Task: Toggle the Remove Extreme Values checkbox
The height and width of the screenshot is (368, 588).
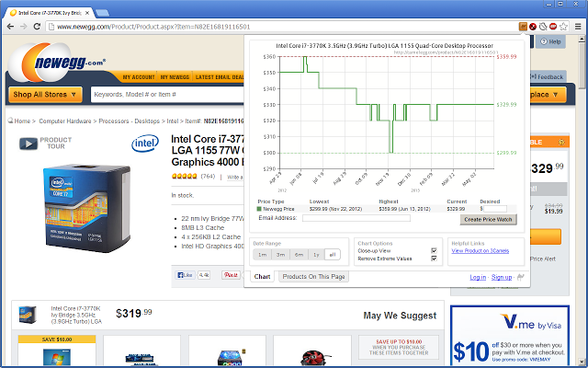Action: click(434, 259)
